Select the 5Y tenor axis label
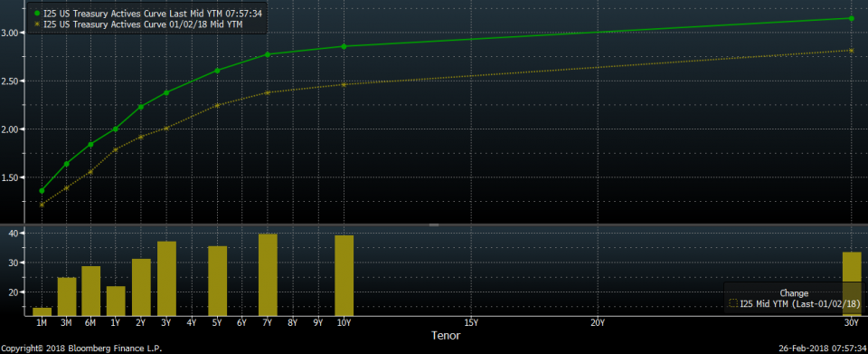 (216, 322)
